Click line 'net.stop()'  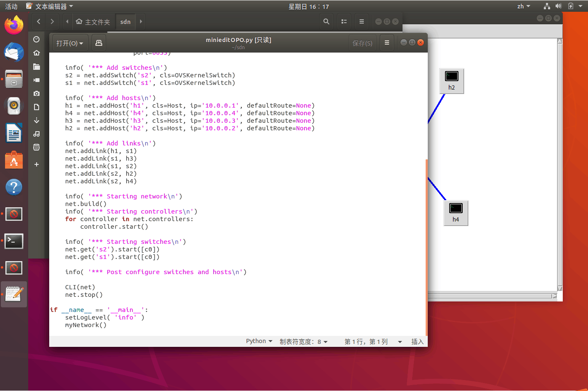pos(84,295)
